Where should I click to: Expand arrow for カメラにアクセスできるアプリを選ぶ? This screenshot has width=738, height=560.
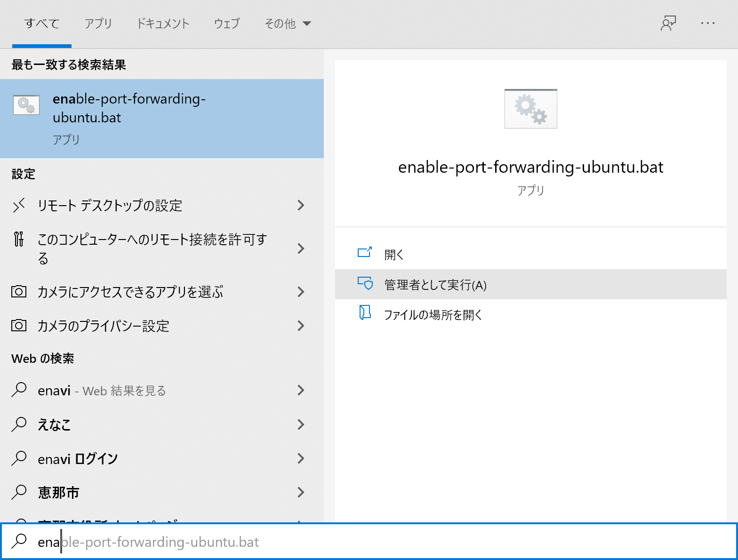[x=301, y=292]
